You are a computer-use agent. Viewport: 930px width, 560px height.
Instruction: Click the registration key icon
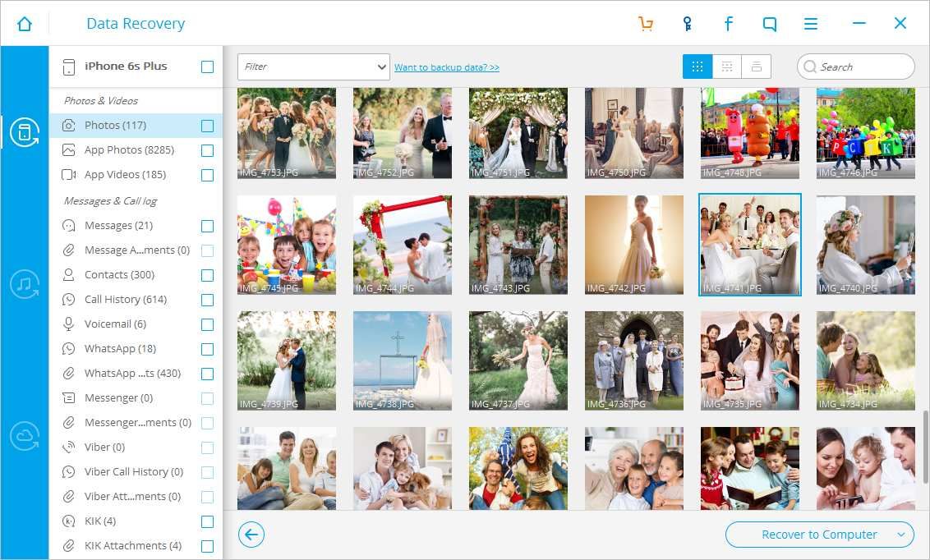point(687,24)
